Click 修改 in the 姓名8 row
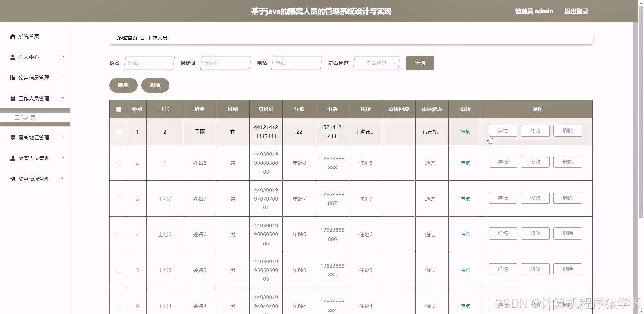Image resolution: width=644 pixels, height=314 pixels. click(535, 162)
